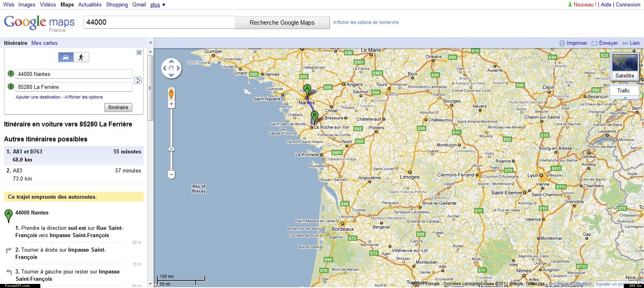Viewport: 644px width, 288px height.
Task: Click the zoom level slider handle
Action: point(171,149)
